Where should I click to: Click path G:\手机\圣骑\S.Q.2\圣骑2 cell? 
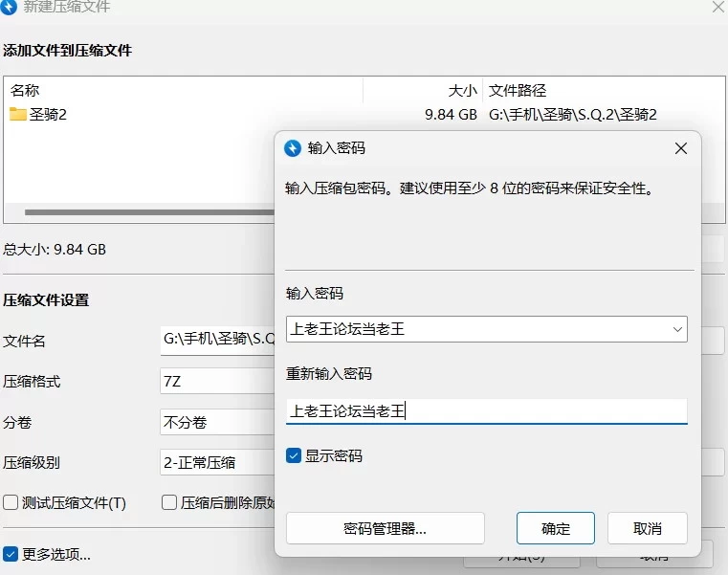pos(573,115)
